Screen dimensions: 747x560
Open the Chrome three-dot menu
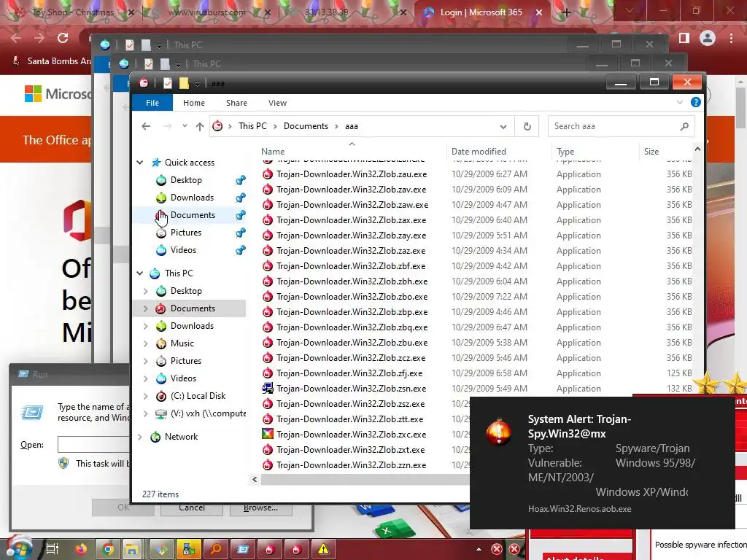[x=731, y=38]
